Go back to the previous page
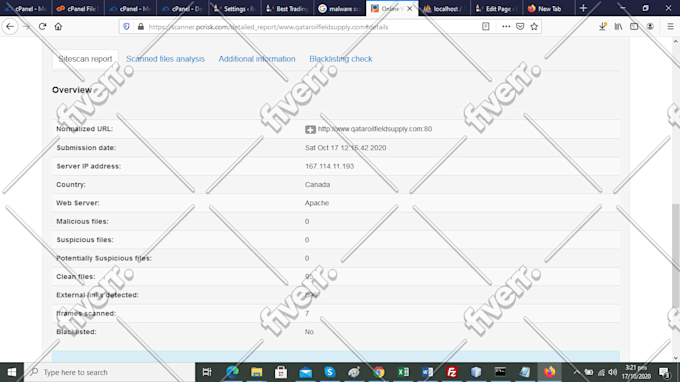 click(10, 26)
